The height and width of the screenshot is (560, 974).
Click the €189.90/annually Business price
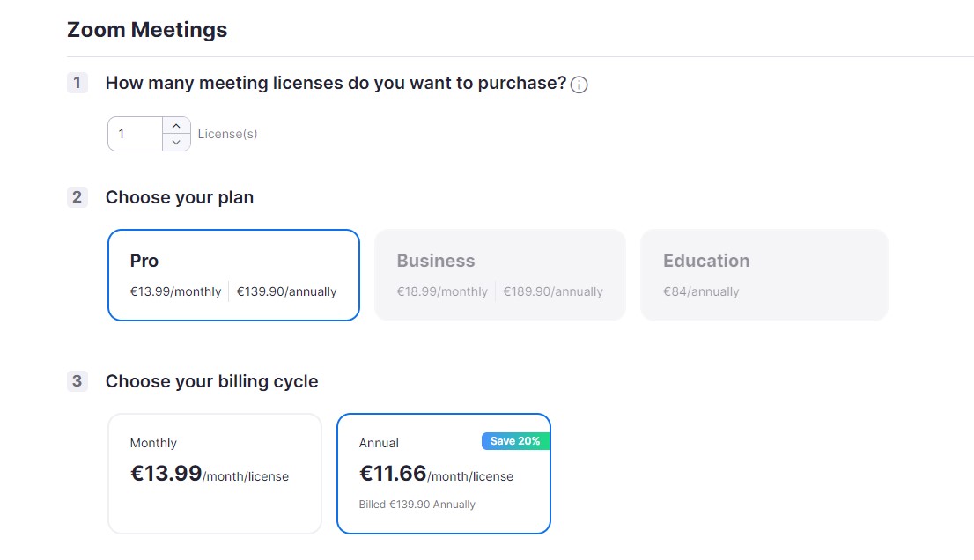click(x=553, y=291)
